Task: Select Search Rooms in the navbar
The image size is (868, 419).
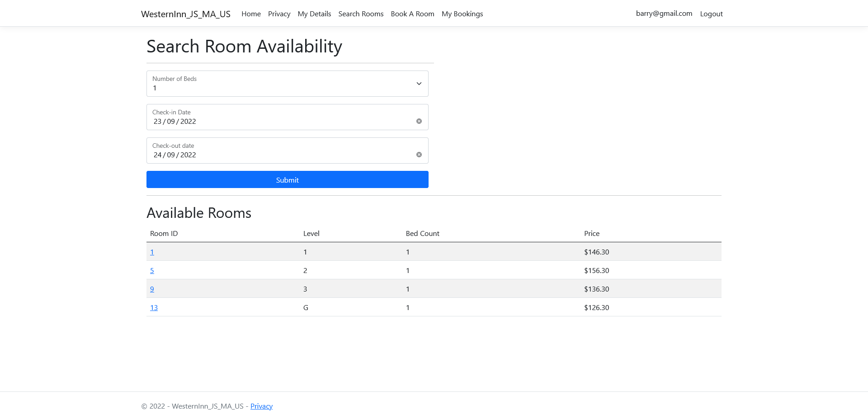Action: click(x=361, y=14)
